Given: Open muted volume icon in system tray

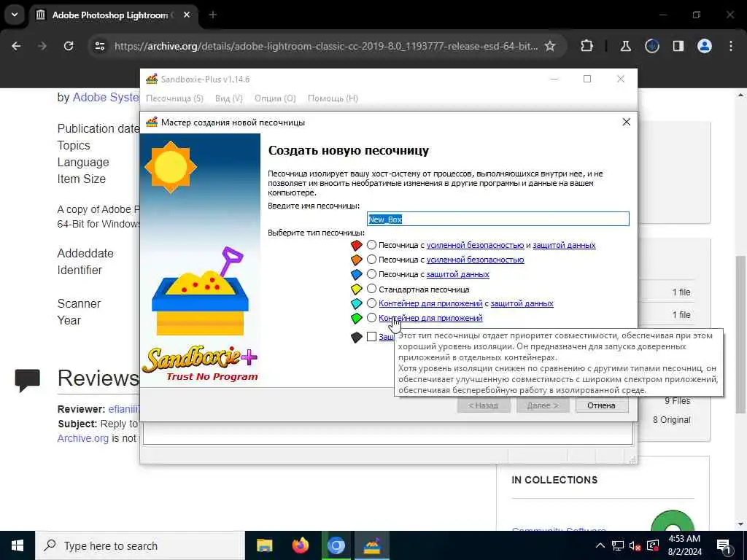Looking at the screenshot, I should pos(635,545).
